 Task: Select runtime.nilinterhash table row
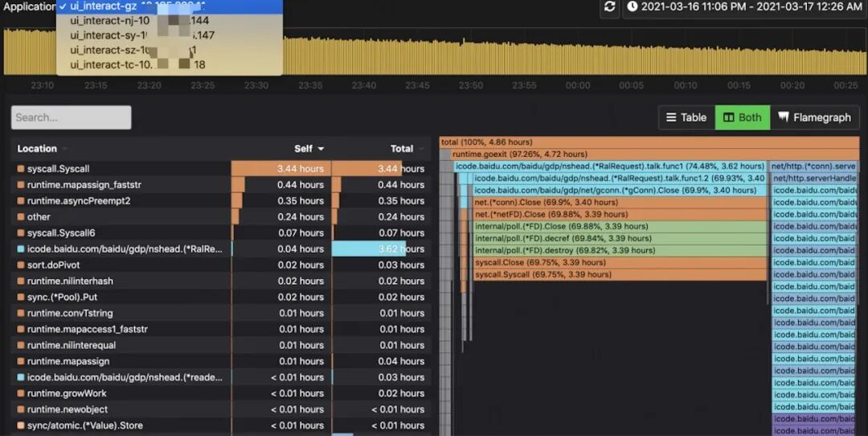point(221,281)
